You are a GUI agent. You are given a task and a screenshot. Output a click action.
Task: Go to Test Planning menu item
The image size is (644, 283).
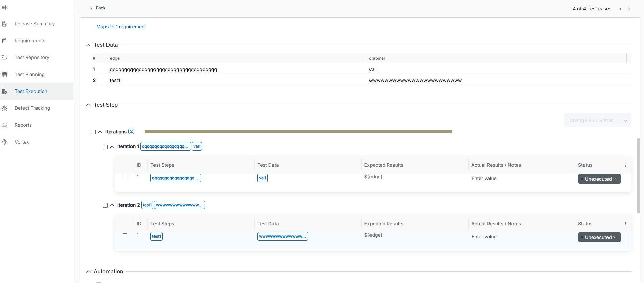[x=29, y=74]
